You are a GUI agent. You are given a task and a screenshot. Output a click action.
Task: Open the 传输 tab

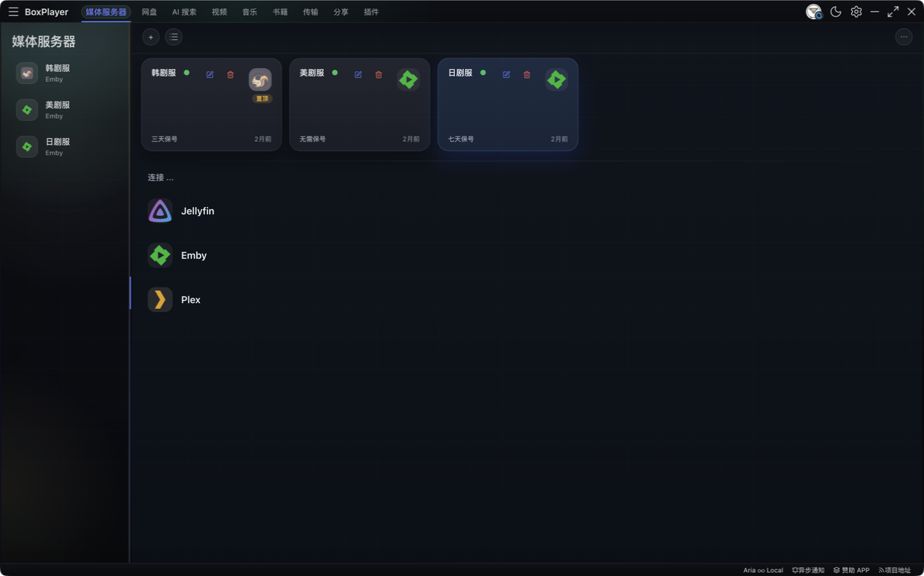(x=310, y=12)
